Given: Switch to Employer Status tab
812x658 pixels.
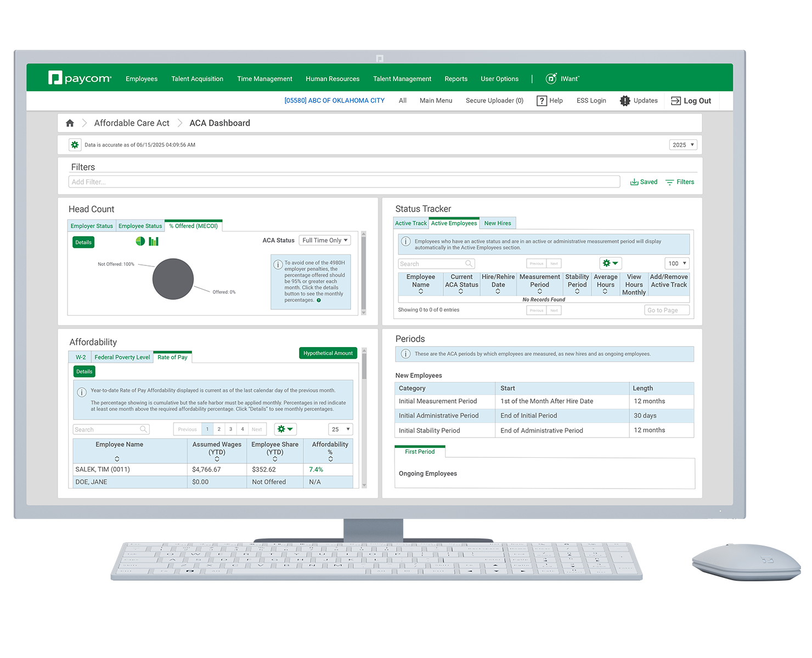Looking at the screenshot, I should [x=92, y=226].
